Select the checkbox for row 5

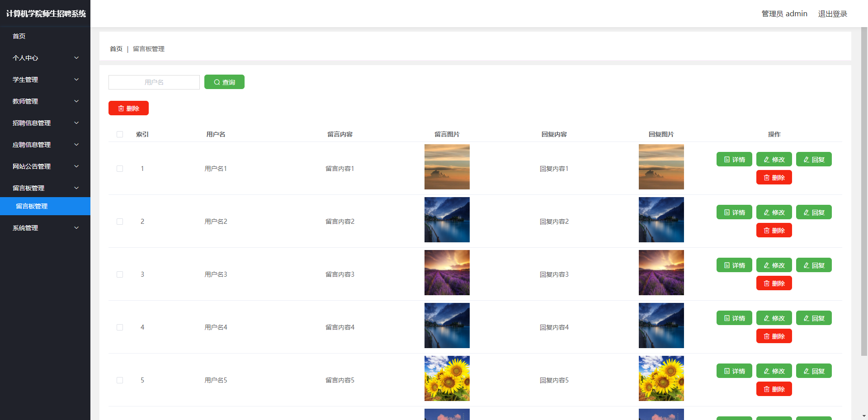(x=120, y=380)
